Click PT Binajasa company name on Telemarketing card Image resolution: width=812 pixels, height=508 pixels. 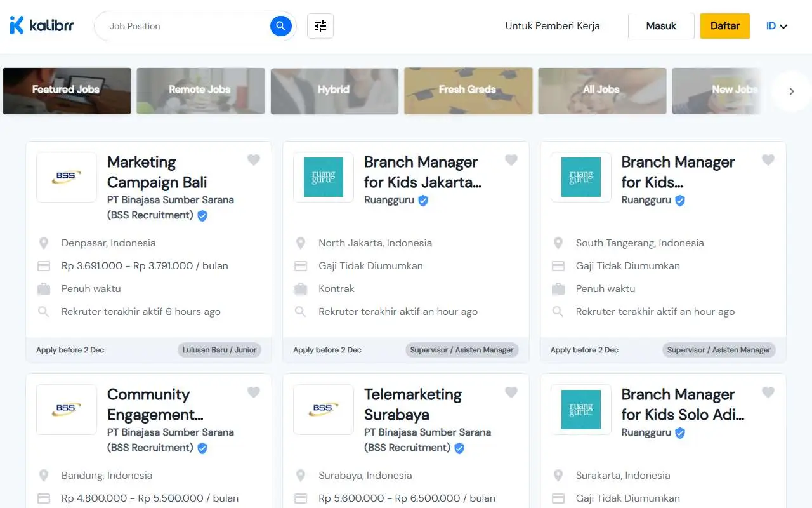tap(428, 439)
